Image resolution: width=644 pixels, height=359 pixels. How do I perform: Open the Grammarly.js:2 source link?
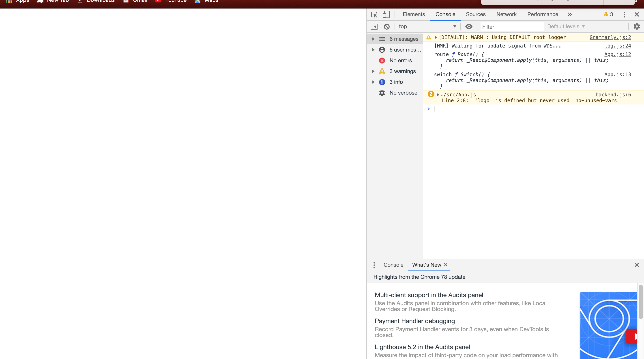click(610, 37)
